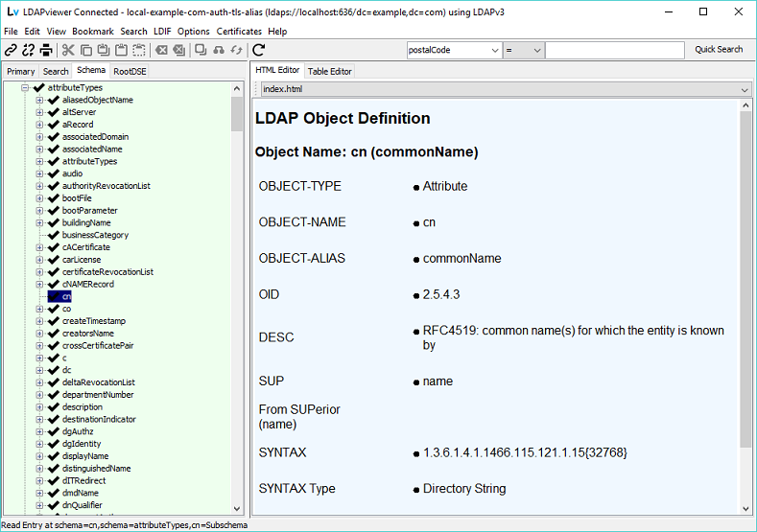Open the Edit menu
The image size is (757, 532).
pyautogui.click(x=32, y=32)
